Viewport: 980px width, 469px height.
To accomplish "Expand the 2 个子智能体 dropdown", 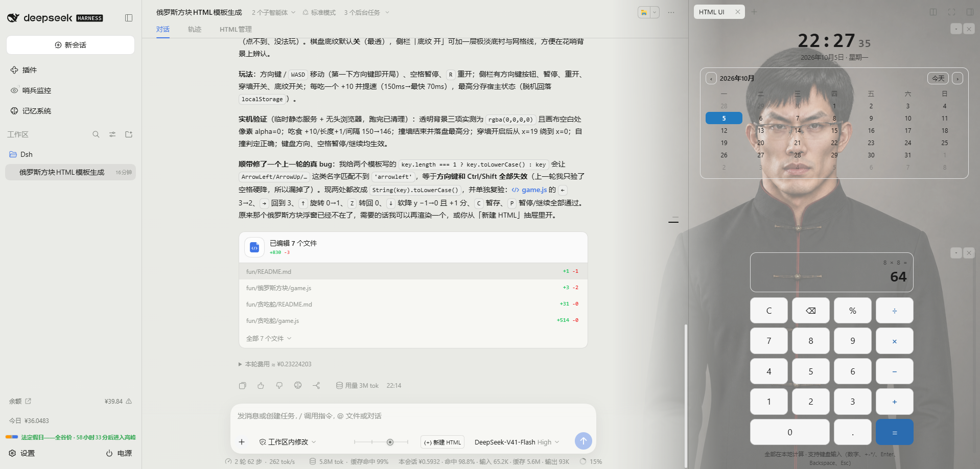I will point(273,12).
